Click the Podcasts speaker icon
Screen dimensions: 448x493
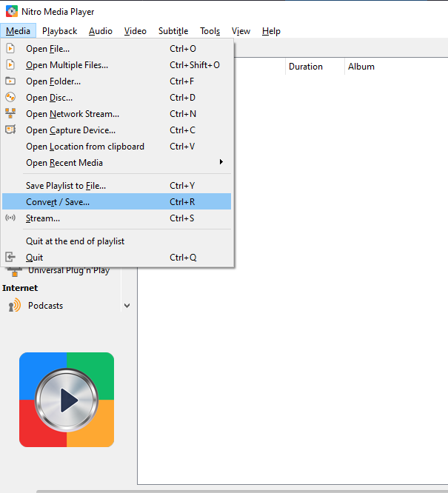click(x=15, y=305)
